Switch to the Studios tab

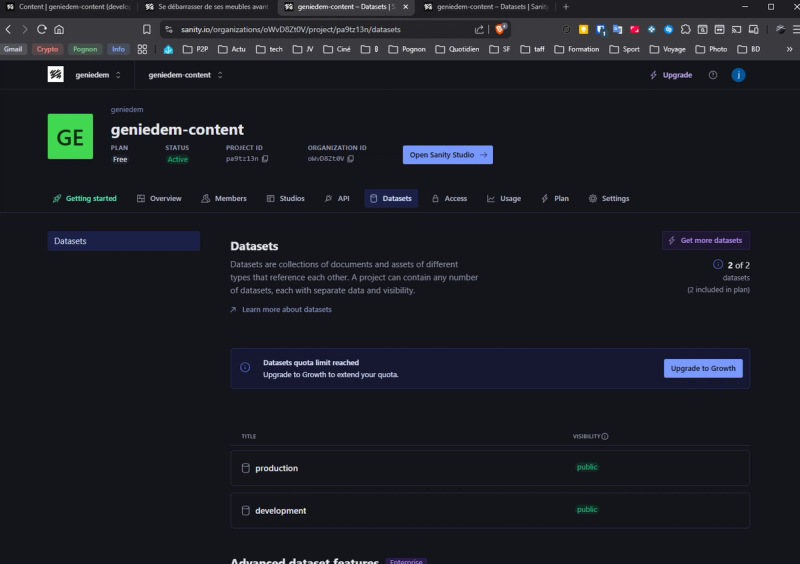286,199
